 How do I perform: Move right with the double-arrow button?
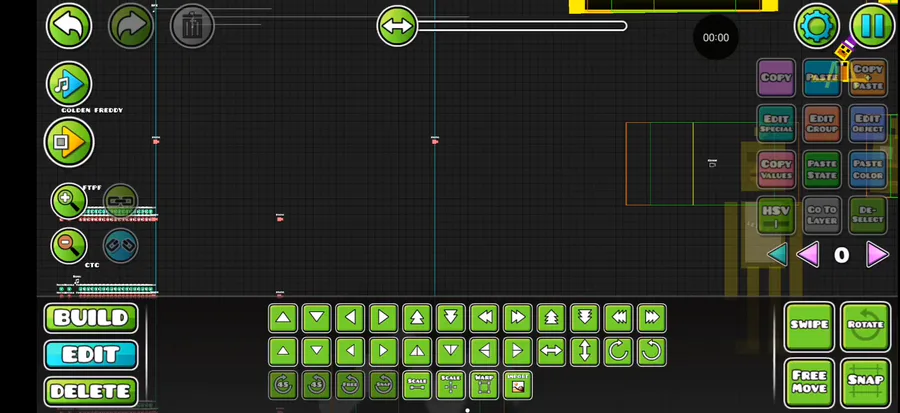point(518,318)
